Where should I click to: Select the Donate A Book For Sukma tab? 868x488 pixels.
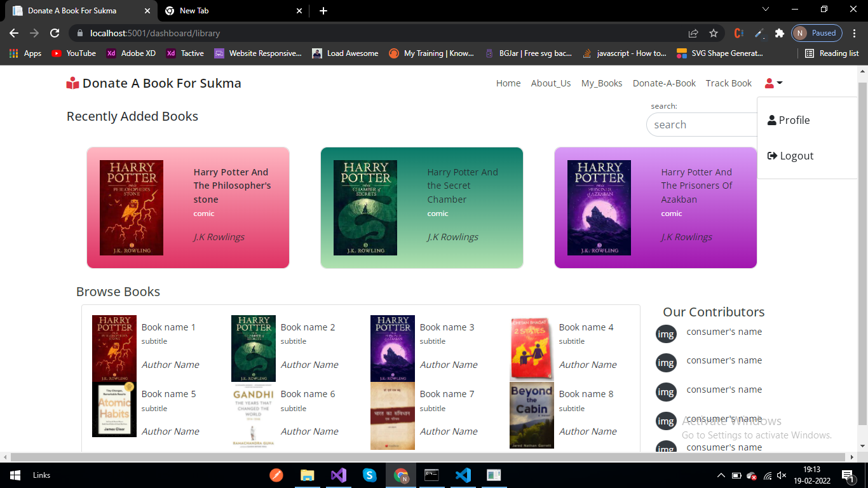click(x=81, y=11)
